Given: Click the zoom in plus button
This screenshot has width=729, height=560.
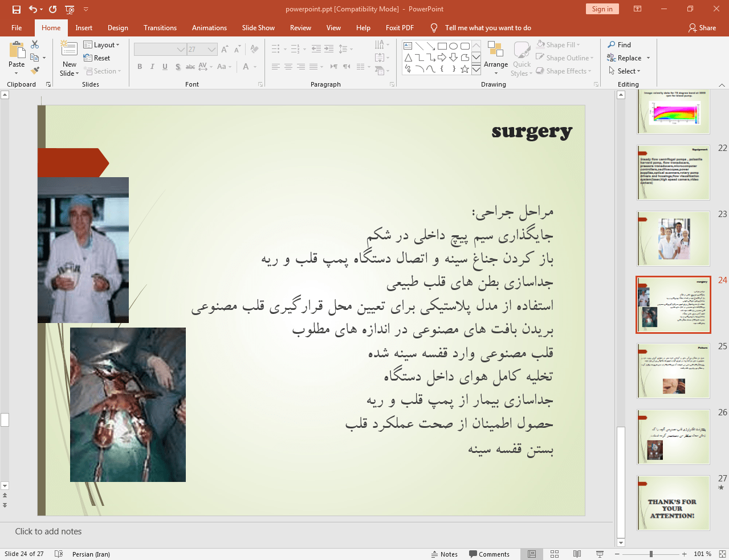Looking at the screenshot, I should (685, 554).
